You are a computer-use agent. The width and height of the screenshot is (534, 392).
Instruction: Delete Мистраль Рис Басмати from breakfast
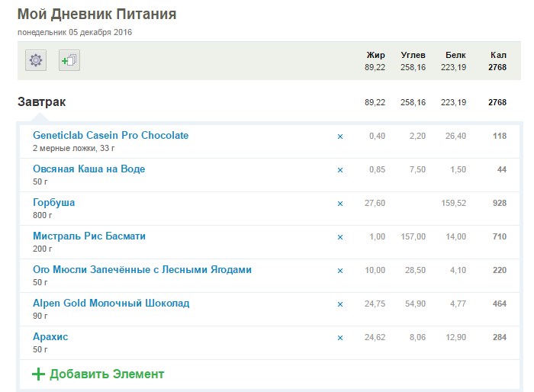click(340, 237)
